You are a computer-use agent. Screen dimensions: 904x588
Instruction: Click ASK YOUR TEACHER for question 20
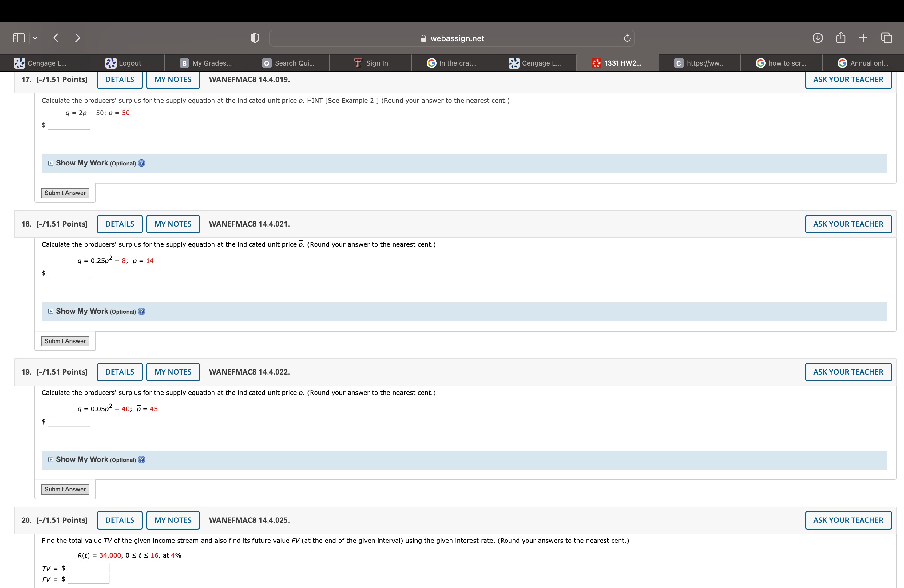848,520
